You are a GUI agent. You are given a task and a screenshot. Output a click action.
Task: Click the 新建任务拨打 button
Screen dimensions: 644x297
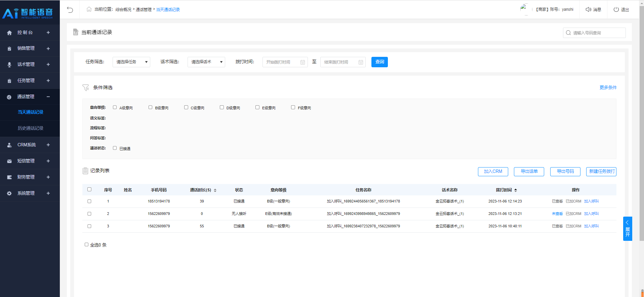pyautogui.click(x=601, y=172)
